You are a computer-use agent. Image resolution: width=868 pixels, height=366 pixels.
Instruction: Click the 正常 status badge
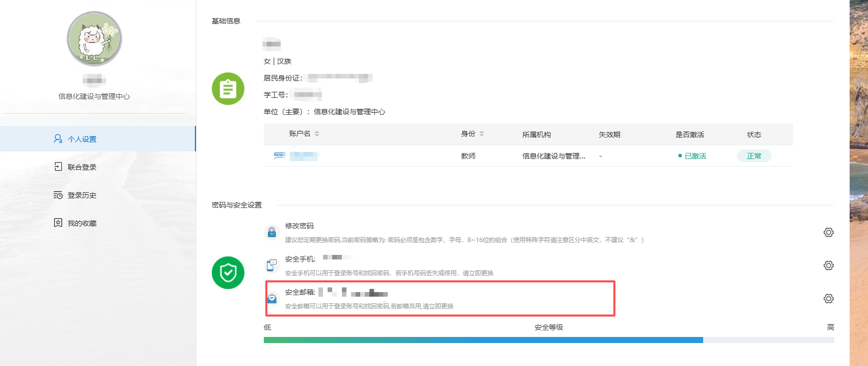(754, 156)
